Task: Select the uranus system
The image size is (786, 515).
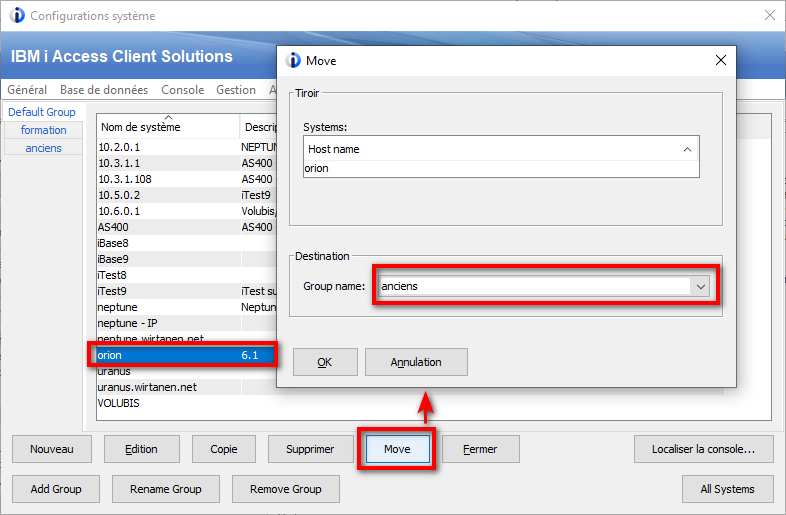Action: click(114, 372)
